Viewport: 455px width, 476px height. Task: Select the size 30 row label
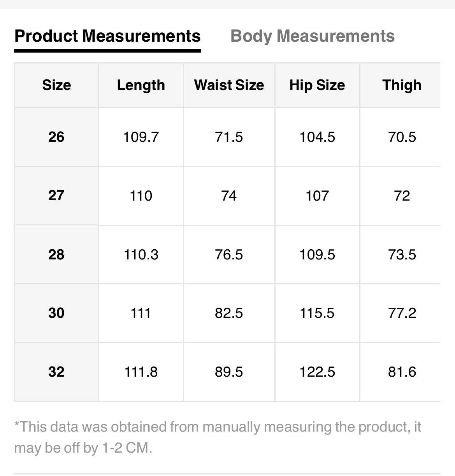(56, 313)
